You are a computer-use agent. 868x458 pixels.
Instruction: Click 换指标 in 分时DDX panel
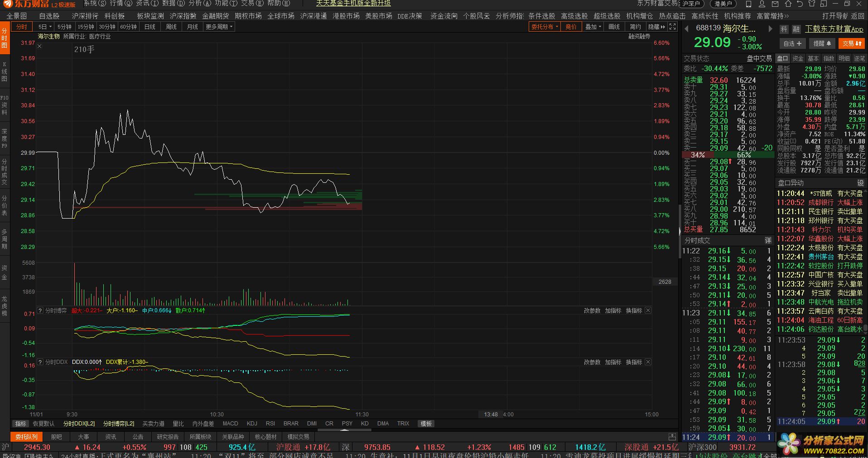(634, 362)
